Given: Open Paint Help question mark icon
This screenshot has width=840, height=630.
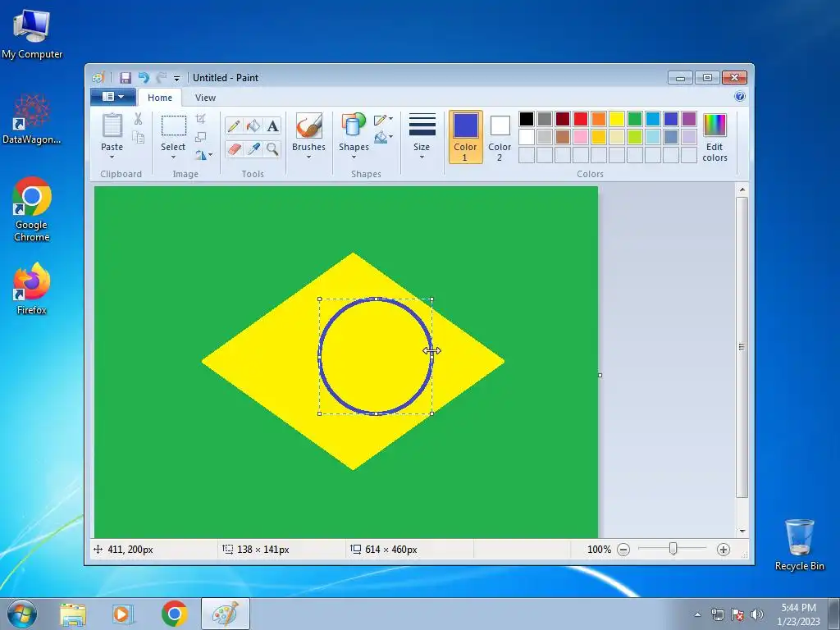Looking at the screenshot, I should click(x=740, y=97).
